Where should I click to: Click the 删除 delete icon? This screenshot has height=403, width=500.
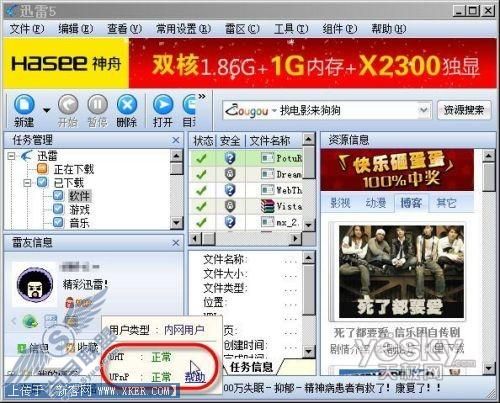[127, 104]
